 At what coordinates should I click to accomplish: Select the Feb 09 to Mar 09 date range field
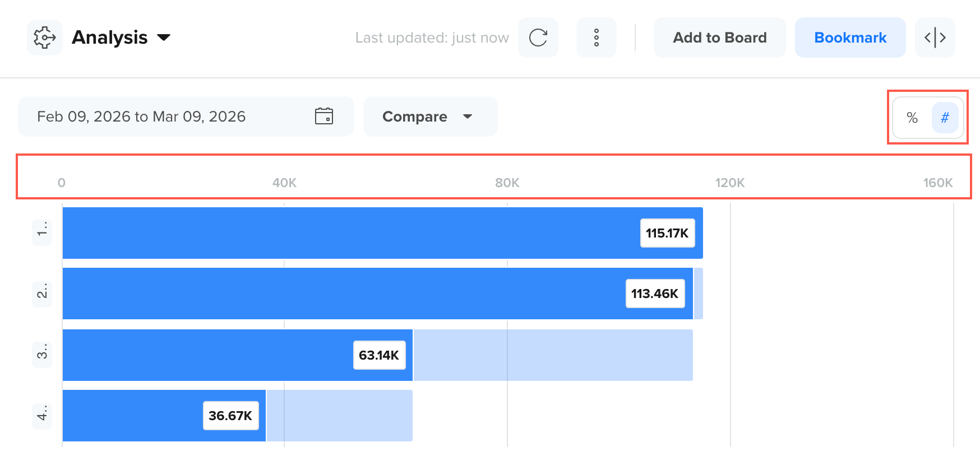186,117
